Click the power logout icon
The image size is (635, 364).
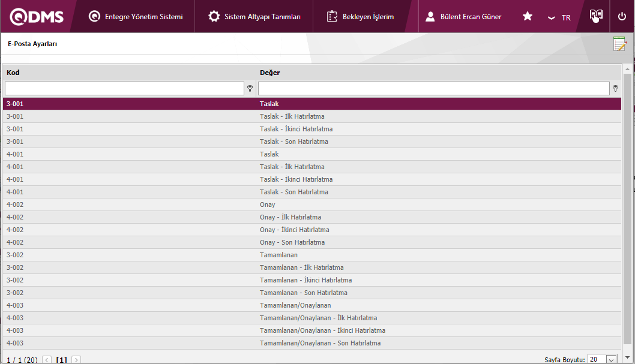pos(622,17)
